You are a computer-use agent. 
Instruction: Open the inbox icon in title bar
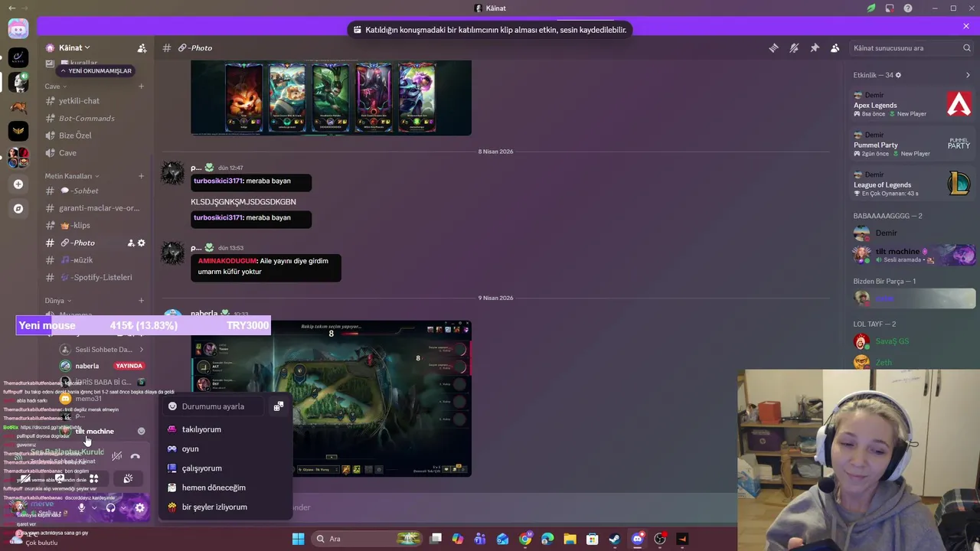(890, 8)
